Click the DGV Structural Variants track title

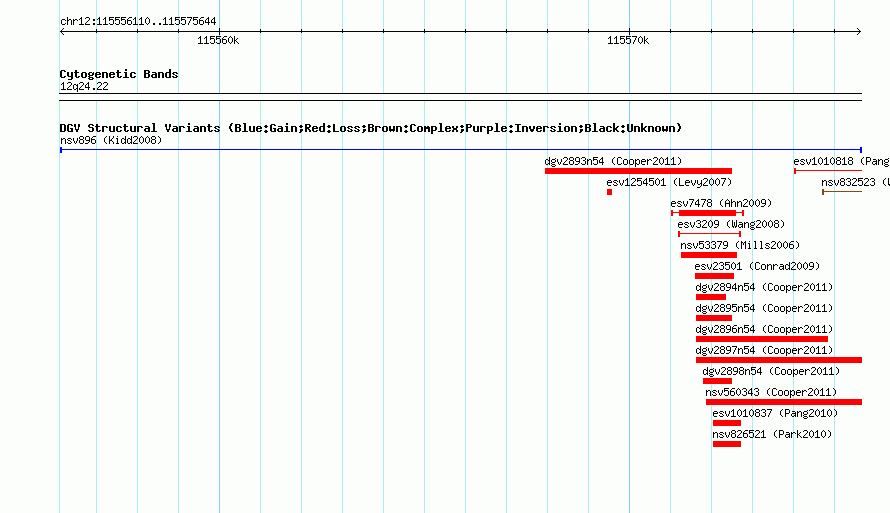[371, 128]
